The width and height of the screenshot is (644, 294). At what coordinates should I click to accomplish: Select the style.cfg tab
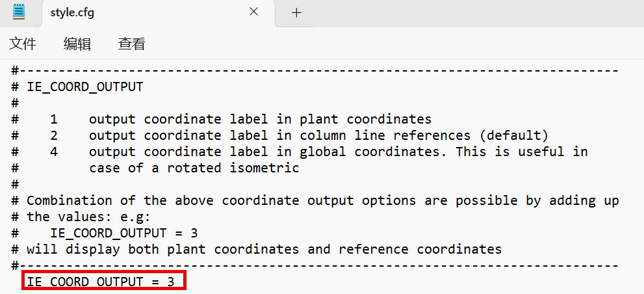[130, 12]
